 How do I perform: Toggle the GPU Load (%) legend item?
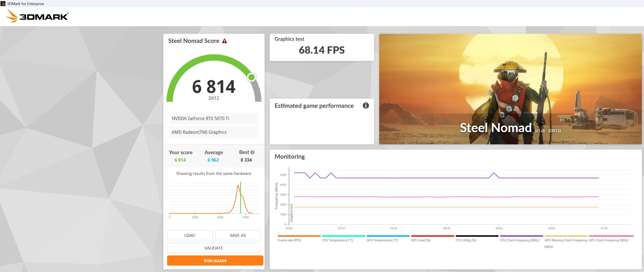[x=433, y=239]
